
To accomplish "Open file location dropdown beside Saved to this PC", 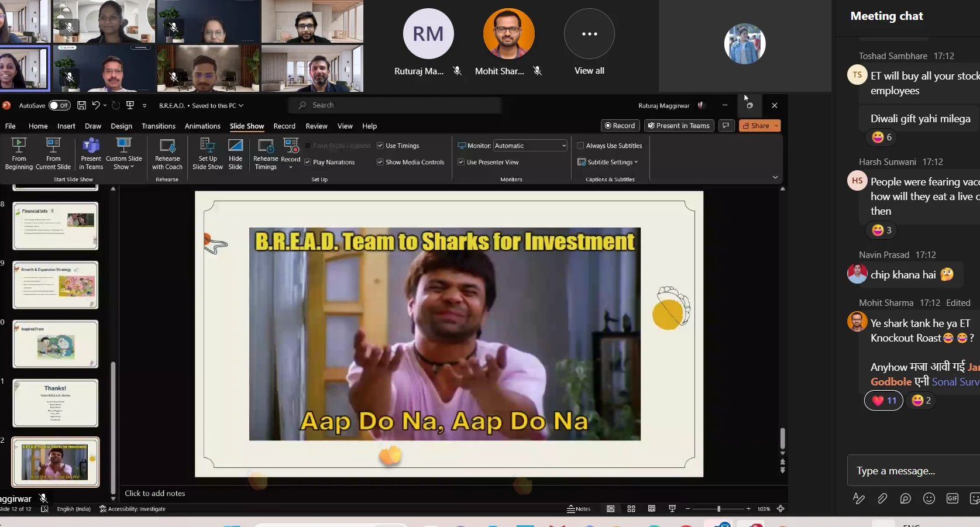I will point(241,106).
